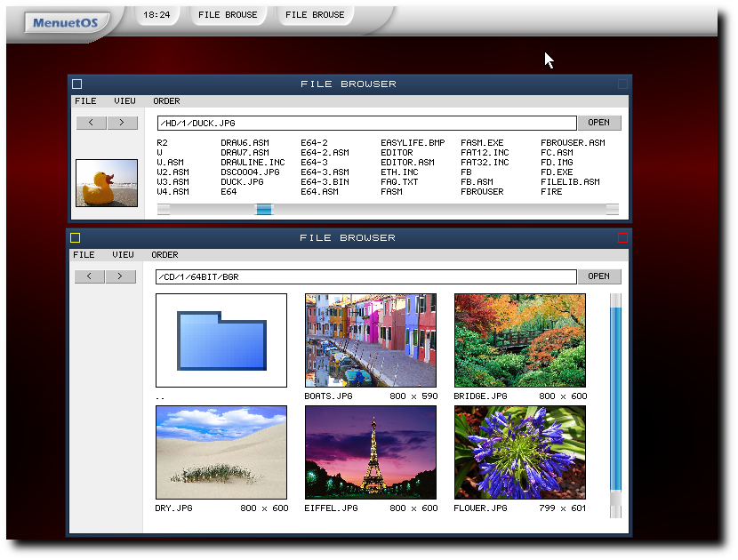Select the R2 entry in the file list
The width and height of the screenshot is (738, 560).
point(163,142)
